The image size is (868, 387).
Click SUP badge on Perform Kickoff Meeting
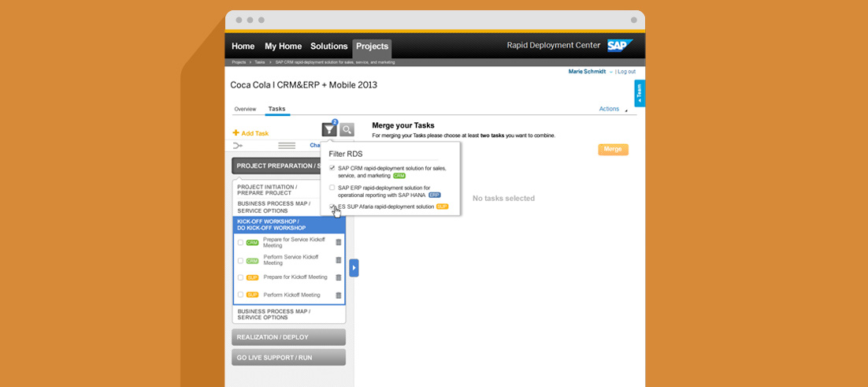pos(252,295)
